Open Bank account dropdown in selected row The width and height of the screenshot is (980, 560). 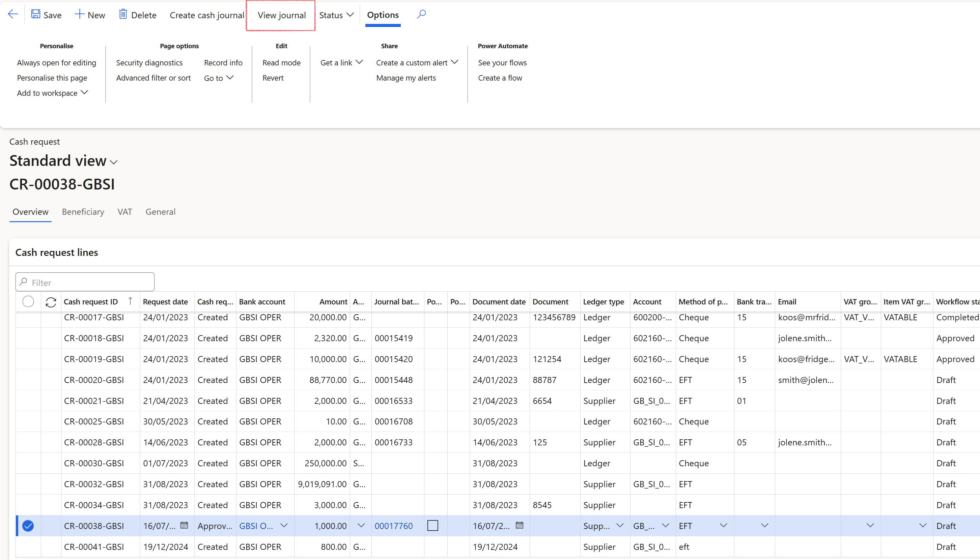pyautogui.click(x=284, y=525)
